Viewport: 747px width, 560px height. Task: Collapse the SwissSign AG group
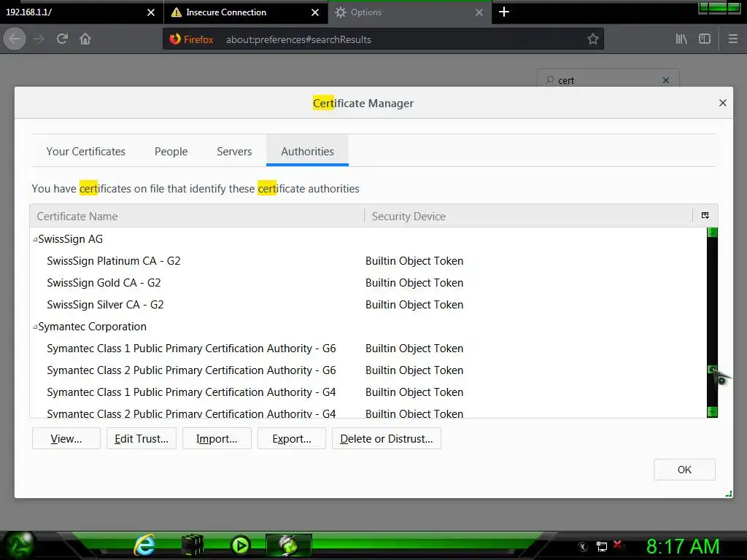(35, 239)
